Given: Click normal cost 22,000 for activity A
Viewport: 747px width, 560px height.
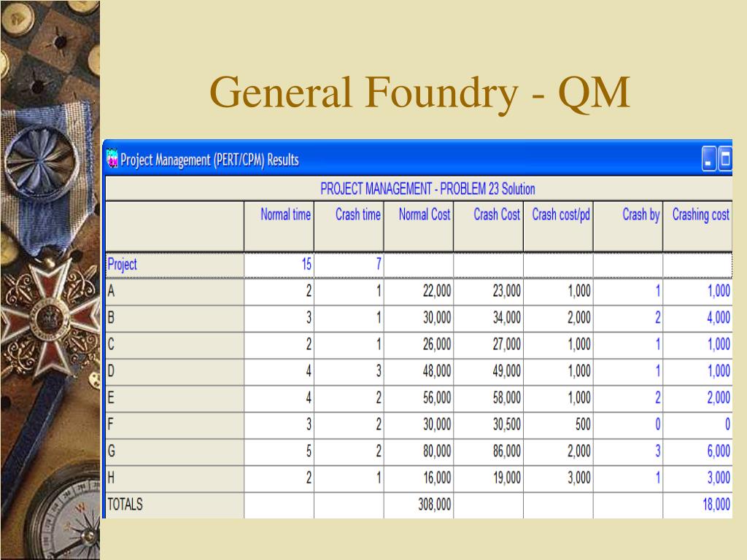Looking at the screenshot, I should pos(437,290).
